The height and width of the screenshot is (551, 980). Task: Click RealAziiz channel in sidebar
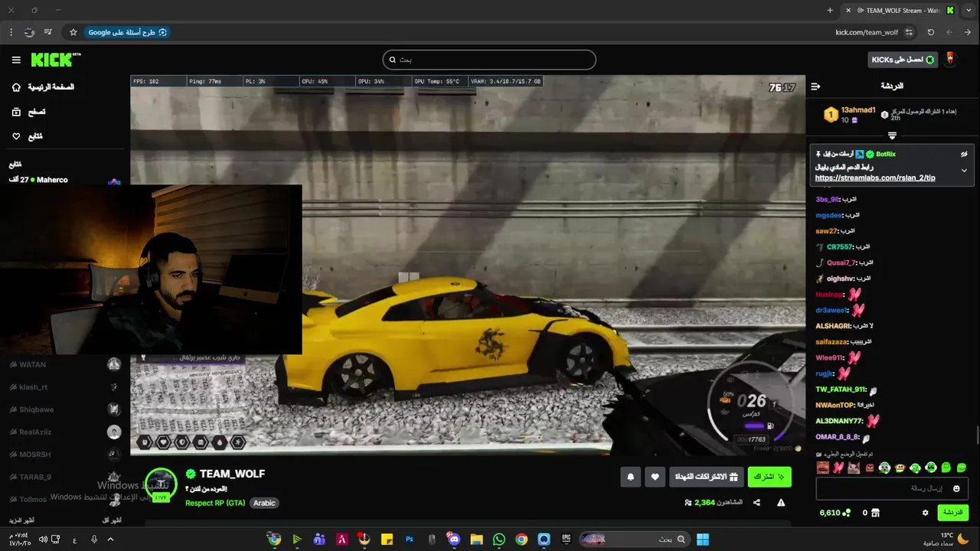tap(65, 432)
